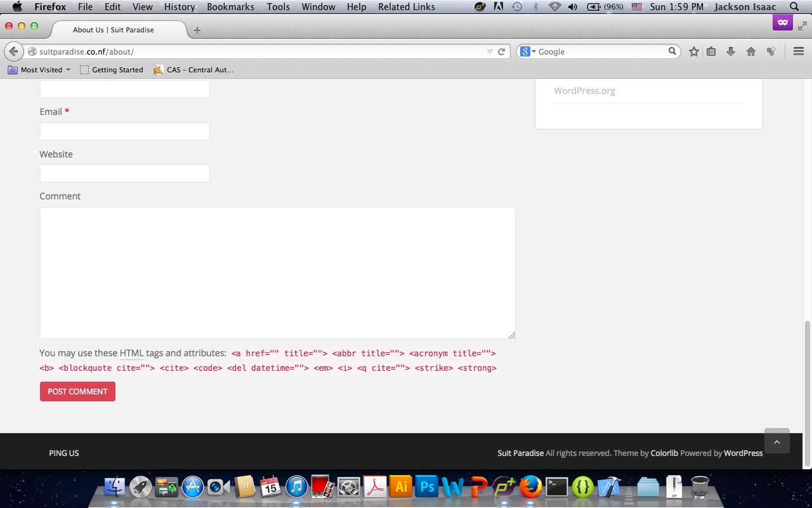812x508 pixels.
Task: Follow the WordPress.org sidebar link
Action: [584, 91]
